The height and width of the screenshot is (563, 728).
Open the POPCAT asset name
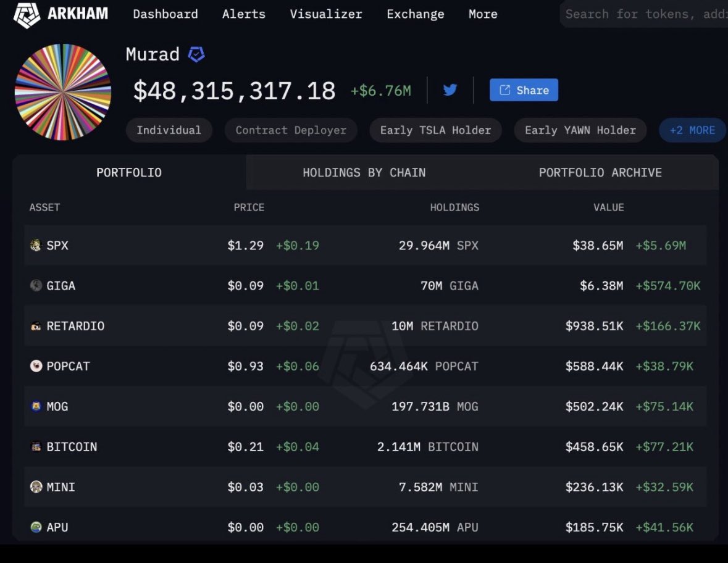[x=69, y=367]
